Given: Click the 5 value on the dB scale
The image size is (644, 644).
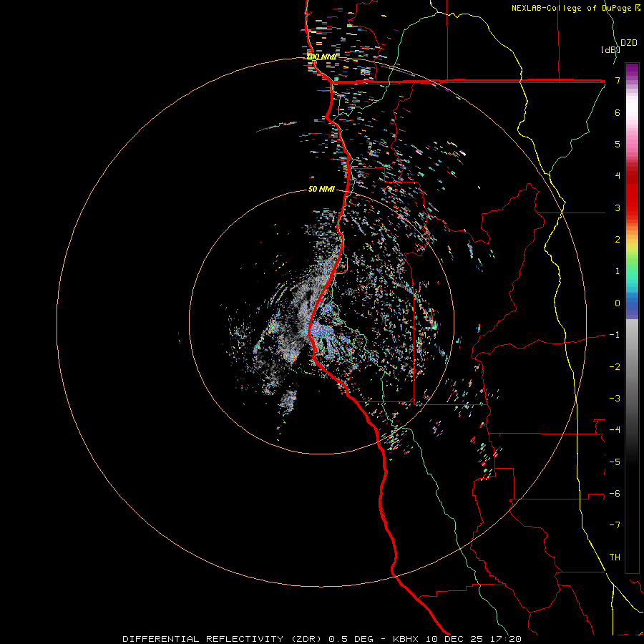Looking at the screenshot, I should (618, 144).
